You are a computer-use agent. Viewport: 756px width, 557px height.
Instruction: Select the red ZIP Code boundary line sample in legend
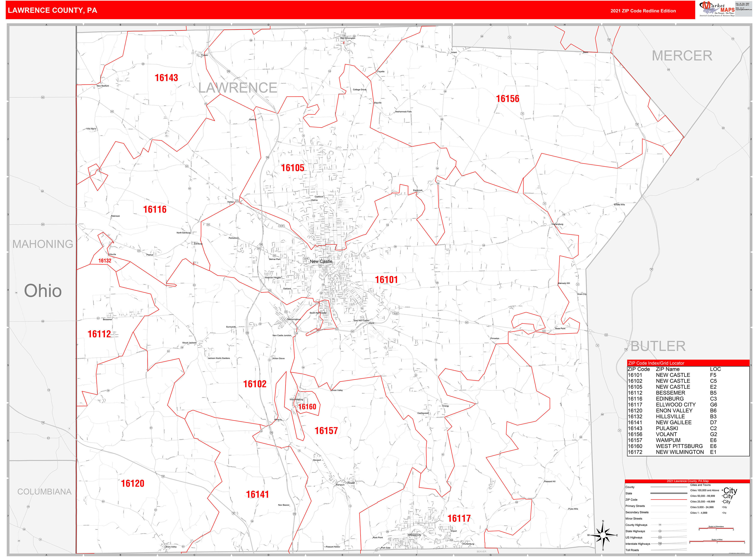click(x=669, y=500)
